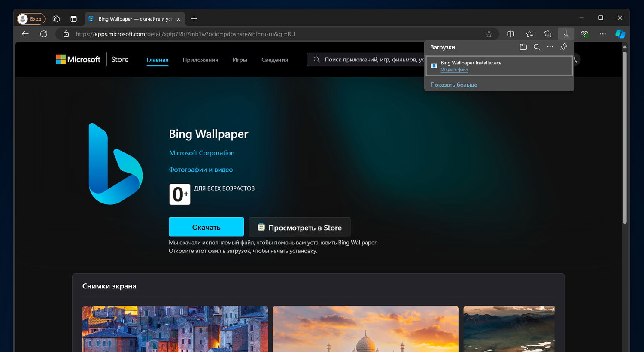The width and height of the screenshot is (644, 352).
Task: Switch to the "Сведения" tab
Action: coord(275,60)
